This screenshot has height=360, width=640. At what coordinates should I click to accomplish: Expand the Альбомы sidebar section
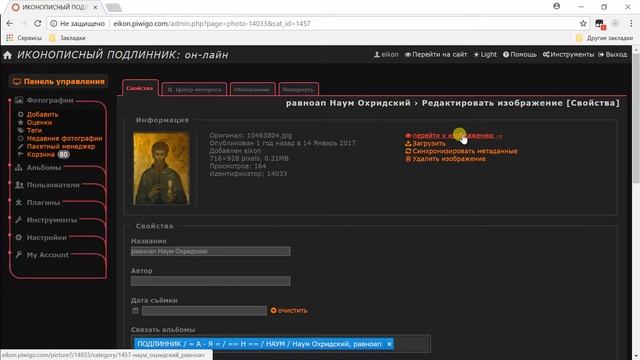pos(43,168)
